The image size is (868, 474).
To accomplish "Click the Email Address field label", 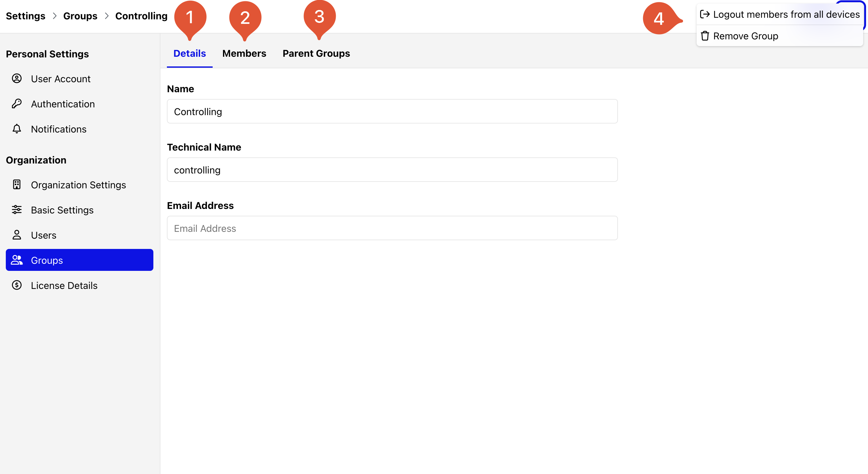I will pyautogui.click(x=200, y=205).
